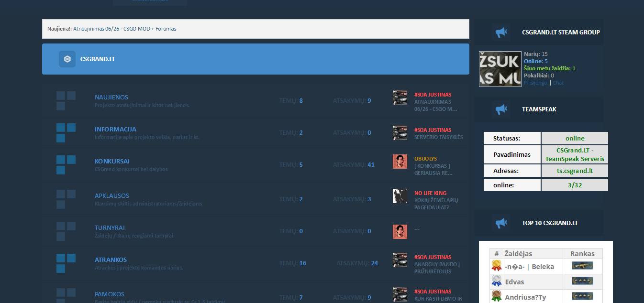Open the Atnaujinimas 06/26 news announcement link

tap(124, 29)
